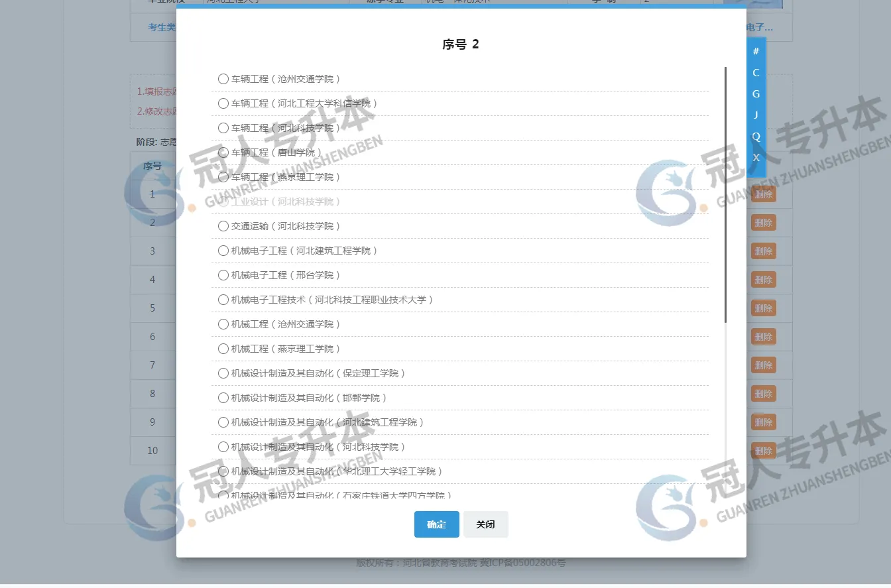Choose 机械工程（燕京理工学院）option
Viewport: 891px width, 588px height.
223,349
